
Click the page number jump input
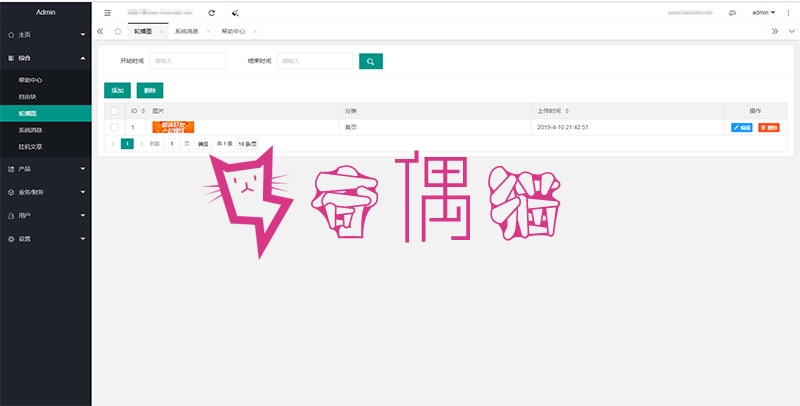(x=172, y=144)
